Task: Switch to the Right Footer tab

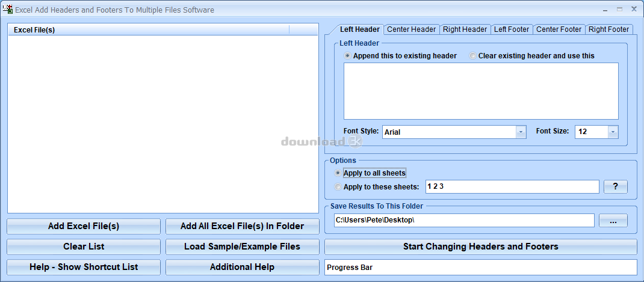Action: click(609, 29)
